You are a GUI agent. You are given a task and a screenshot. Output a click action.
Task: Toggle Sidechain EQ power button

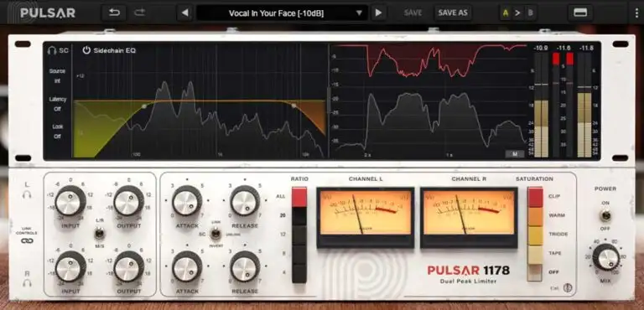click(x=86, y=50)
